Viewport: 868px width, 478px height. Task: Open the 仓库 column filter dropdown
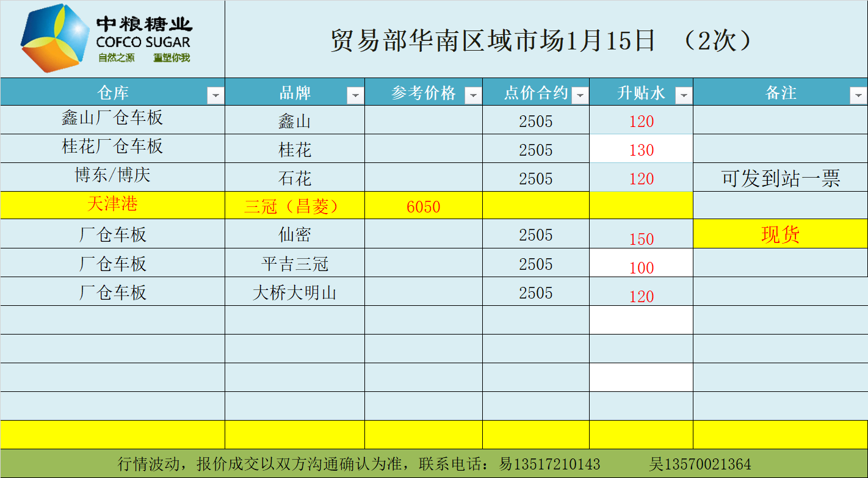click(x=215, y=95)
